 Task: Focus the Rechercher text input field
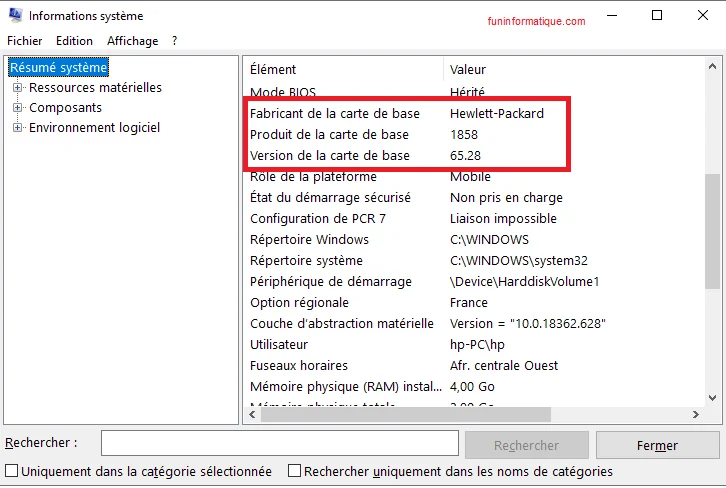click(x=280, y=443)
